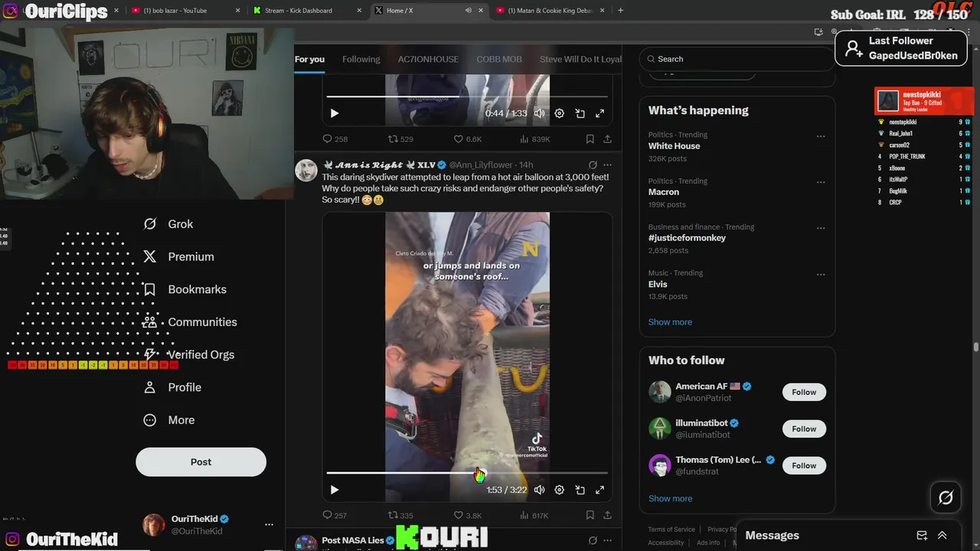View analytics showing 617K views

(534, 516)
